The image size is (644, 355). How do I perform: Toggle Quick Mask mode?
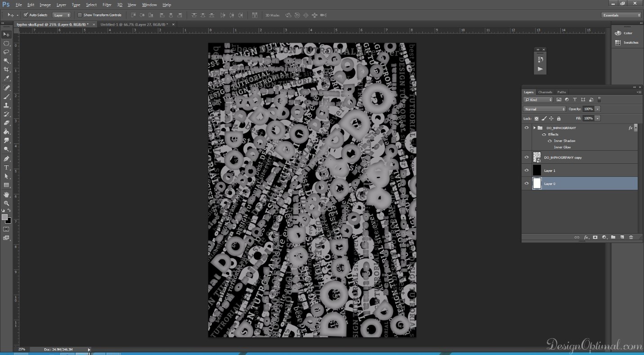6,229
